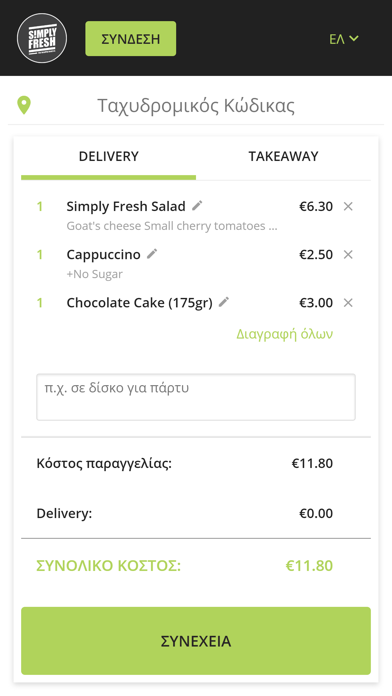This screenshot has width=392, height=696.
Task: Click the Chocolate Cake (175gr) item name
Action: pos(139,303)
